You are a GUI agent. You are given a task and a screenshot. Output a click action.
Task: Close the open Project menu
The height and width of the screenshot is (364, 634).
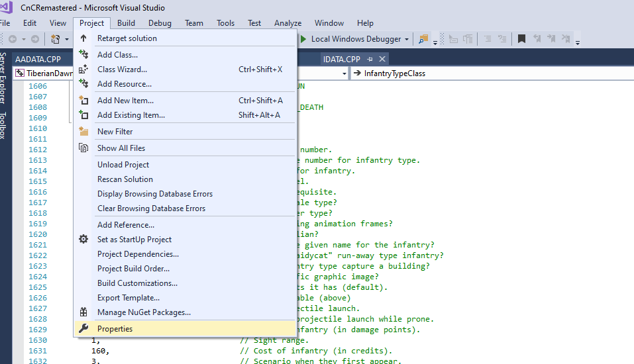(x=92, y=23)
